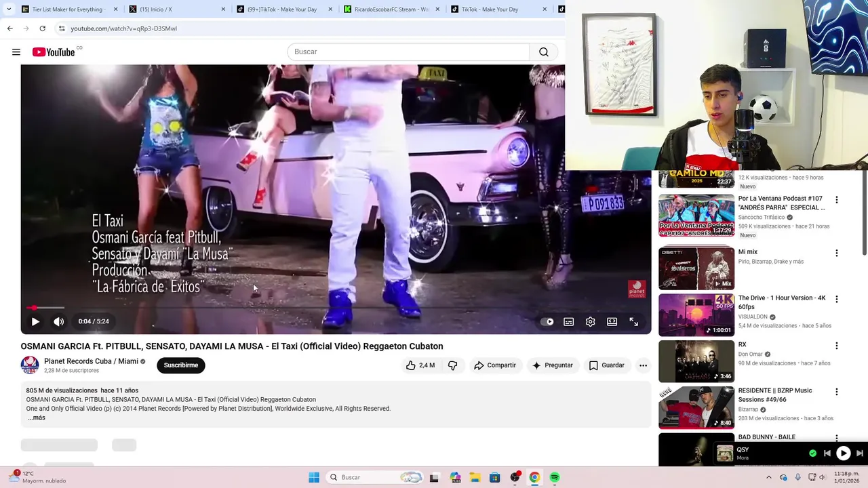View site information icon in address bar
The height and width of the screenshot is (488, 868).
(x=62, y=28)
